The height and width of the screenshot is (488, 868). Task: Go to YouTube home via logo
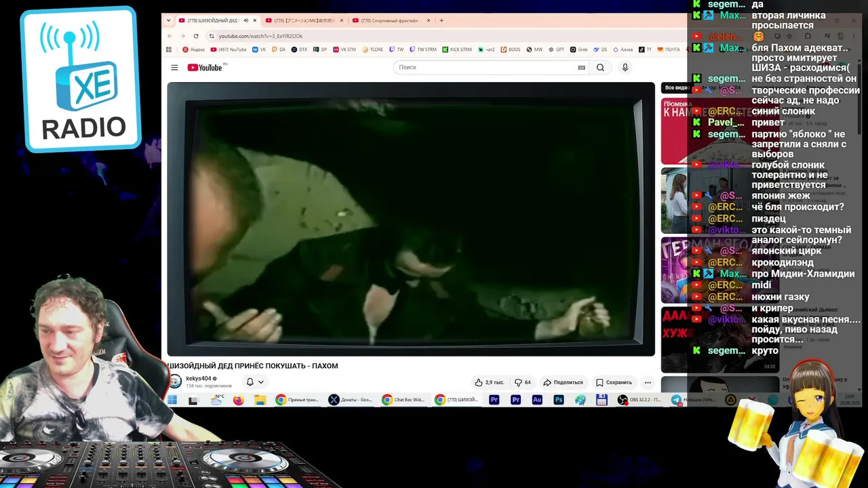pos(205,67)
